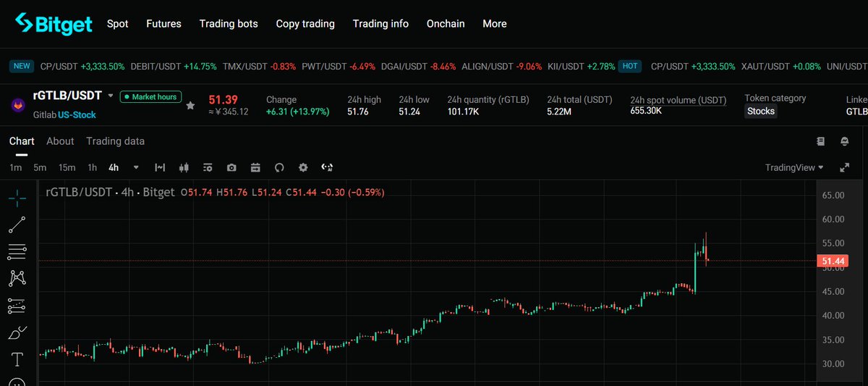Take a chart snapshot with the camera

(x=231, y=167)
